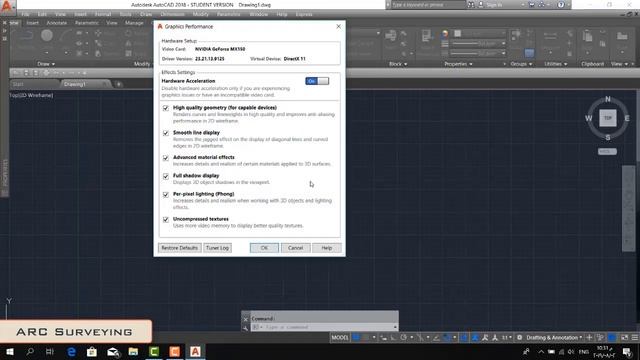Switch to the Parametric ribbon tab
Viewport: 640px width, 360px height.
coord(87,23)
